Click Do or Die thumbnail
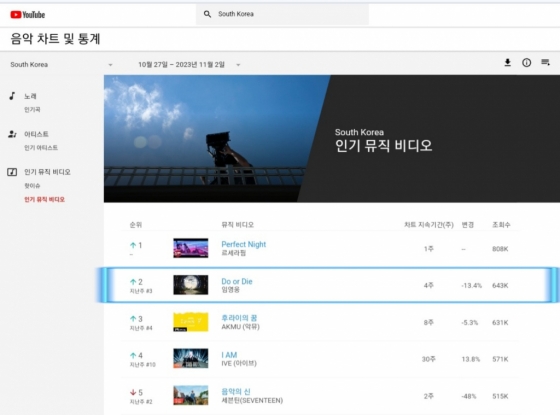Image resolution: width=560 pixels, height=415 pixels. pos(191,285)
